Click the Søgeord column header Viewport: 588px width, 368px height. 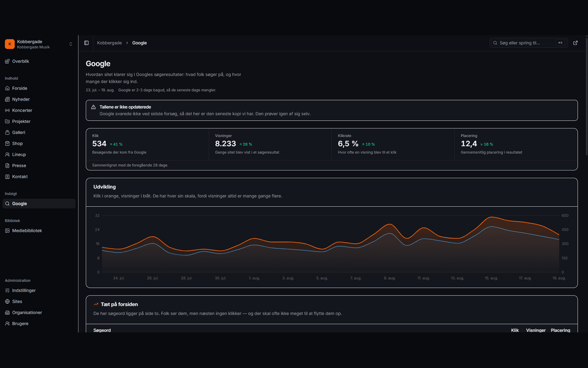click(x=102, y=330)
